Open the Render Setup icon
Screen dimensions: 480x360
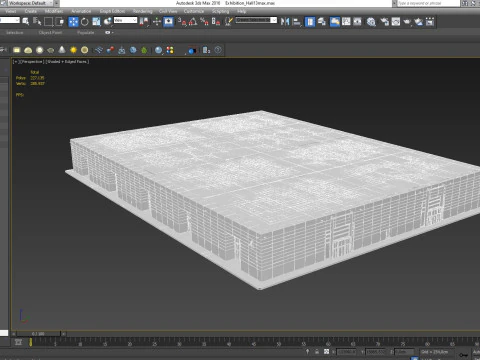[x=385, y=22]
